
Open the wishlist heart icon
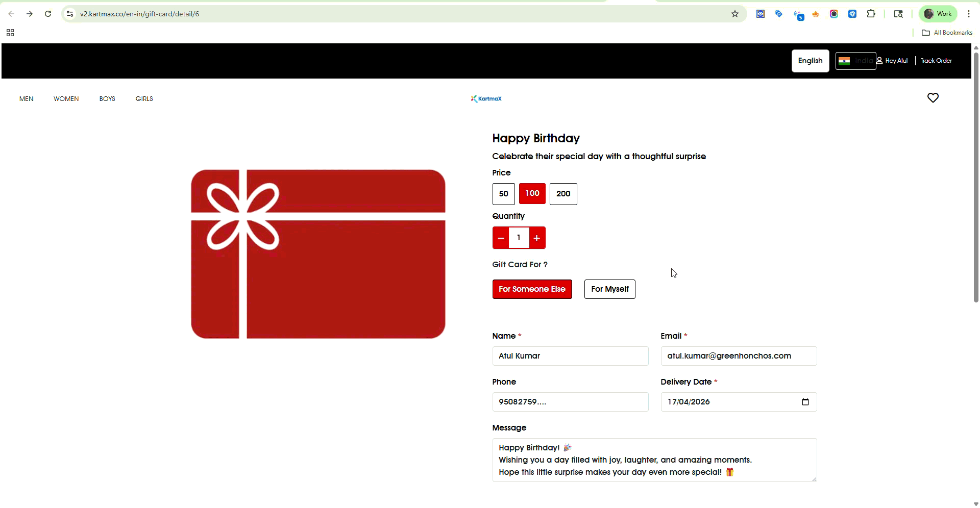pos(933,98)
